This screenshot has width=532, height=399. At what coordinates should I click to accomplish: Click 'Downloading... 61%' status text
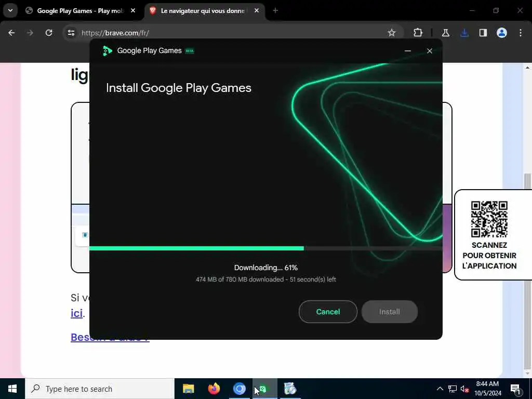(265, 268)
